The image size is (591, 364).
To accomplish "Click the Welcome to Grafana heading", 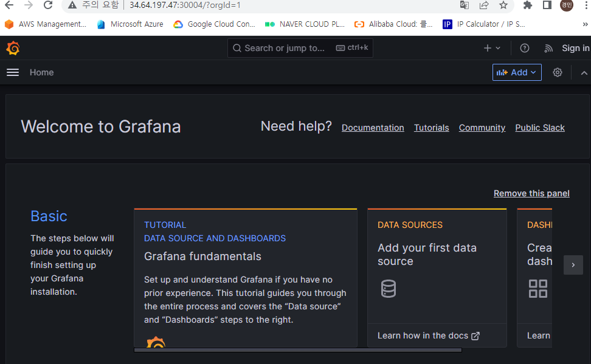I will (x=101, y=126).
